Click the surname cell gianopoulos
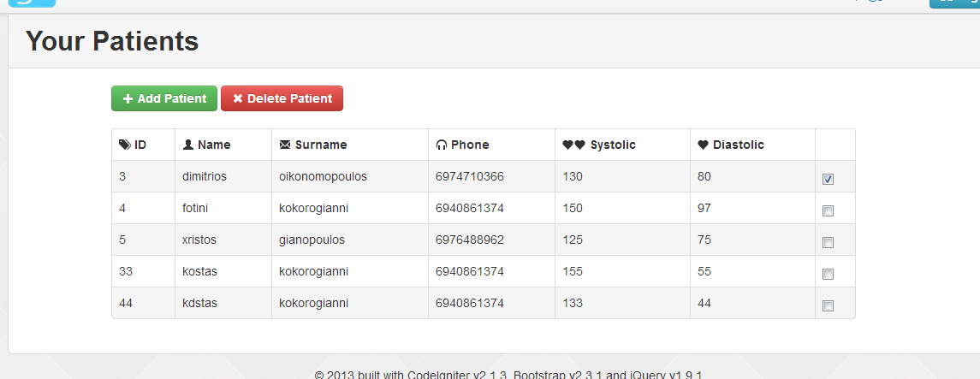This screenshot has height=379, width=980. (312, 240)
